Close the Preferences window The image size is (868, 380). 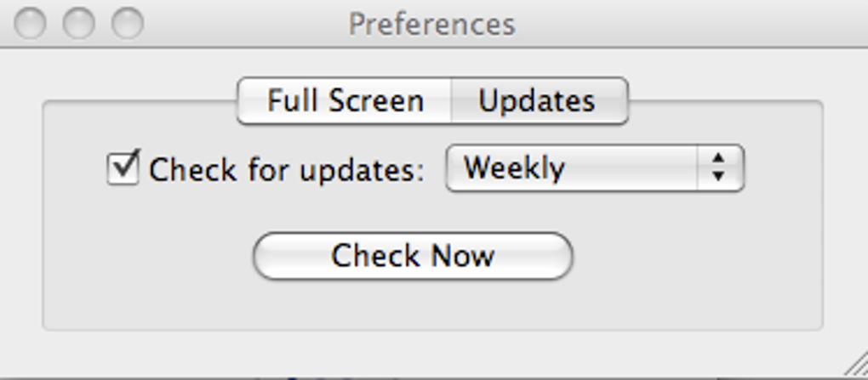click(x=31, y=23)
